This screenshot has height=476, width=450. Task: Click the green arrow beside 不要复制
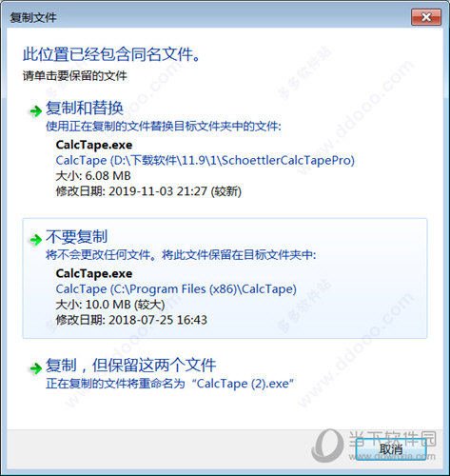[x=35, y=240]
